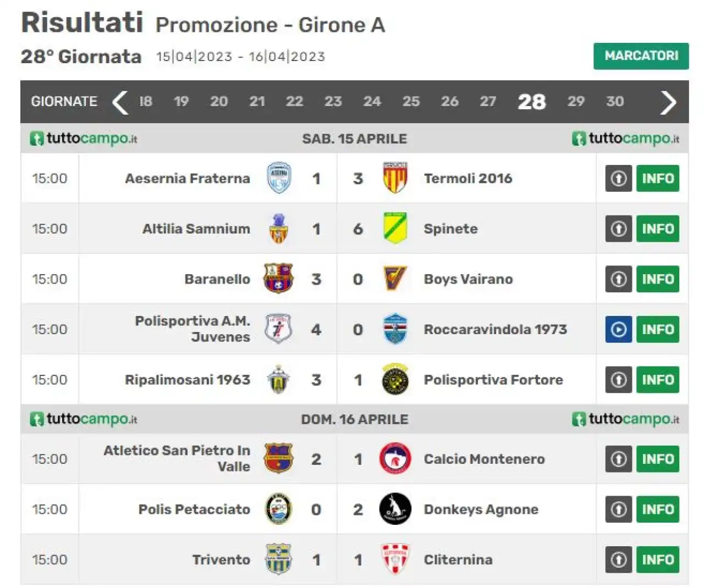Open the MARCATORI button
The height and width of the screenshot is (588, 704).
[x=641, y=56]
